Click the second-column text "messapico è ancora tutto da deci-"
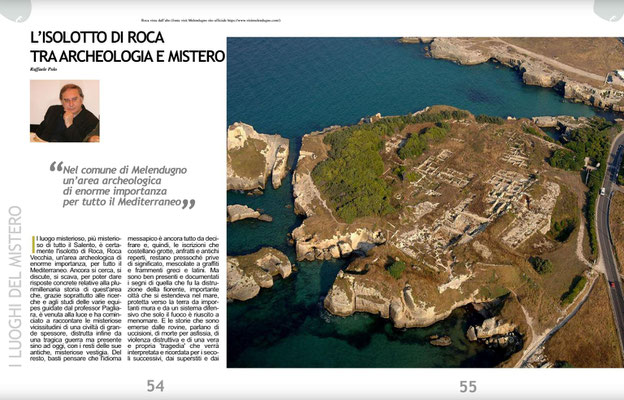Image resolution: width=624 pixels, height=400 pixels. coord(173,238)
